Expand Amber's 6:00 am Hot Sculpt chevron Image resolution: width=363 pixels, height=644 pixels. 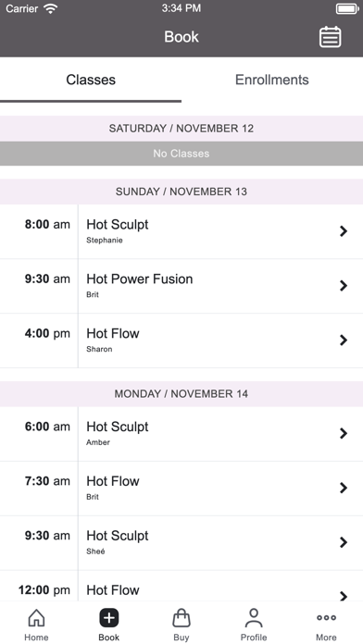coord(344,433)
